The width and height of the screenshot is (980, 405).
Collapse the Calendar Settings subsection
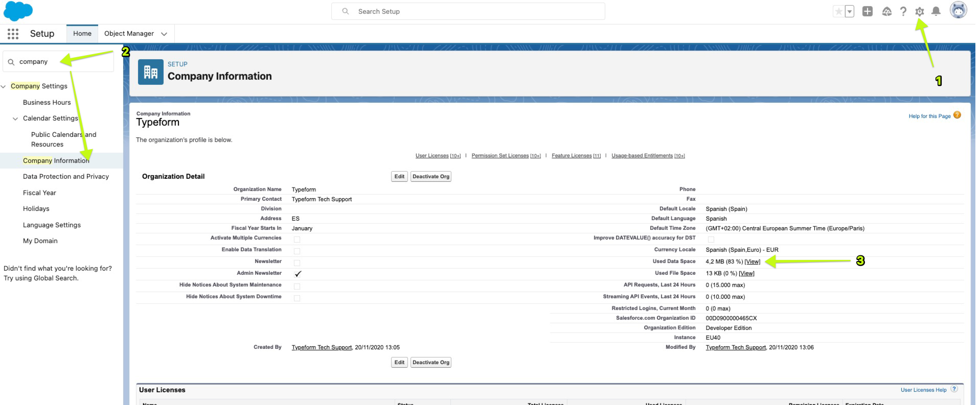coord(15,118)
